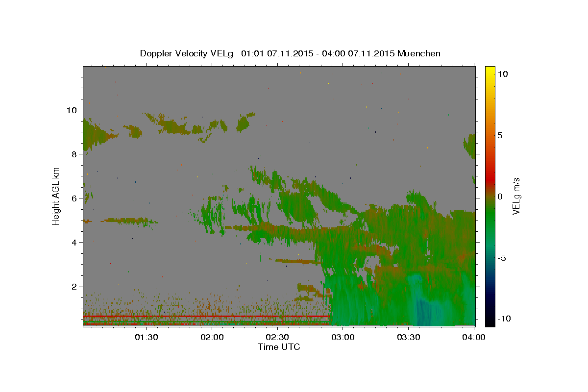Click the 04:00 time tick label

coord(474,337)
